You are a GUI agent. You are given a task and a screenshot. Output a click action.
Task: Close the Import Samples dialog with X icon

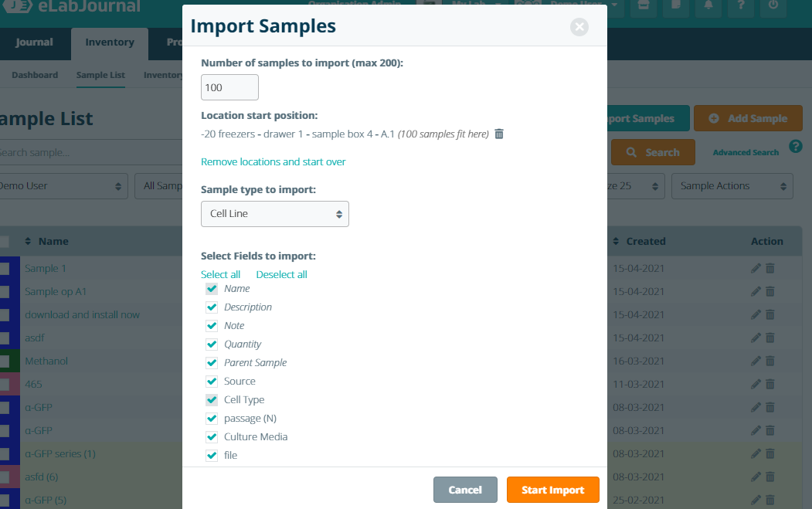click(579, 27)
